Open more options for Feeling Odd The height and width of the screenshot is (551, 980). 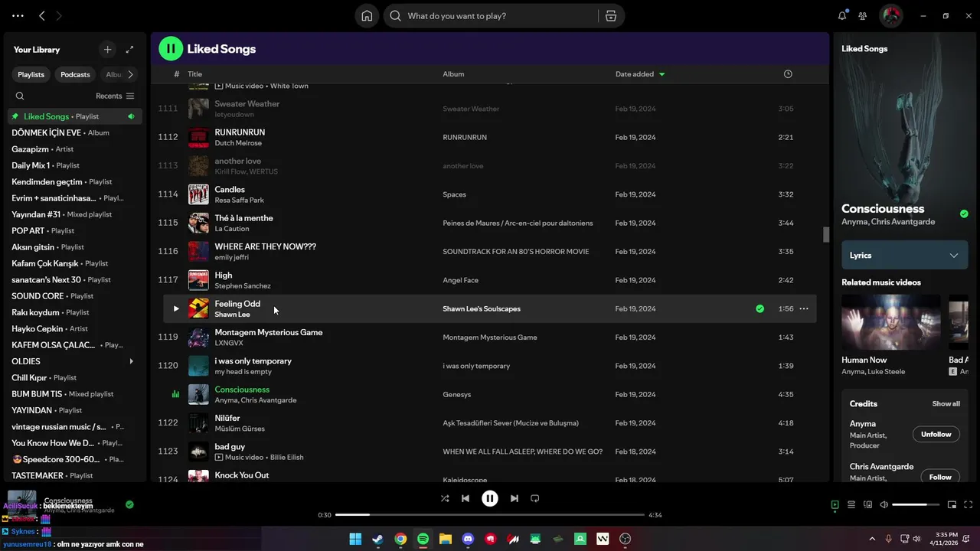(x=804, y=309)
